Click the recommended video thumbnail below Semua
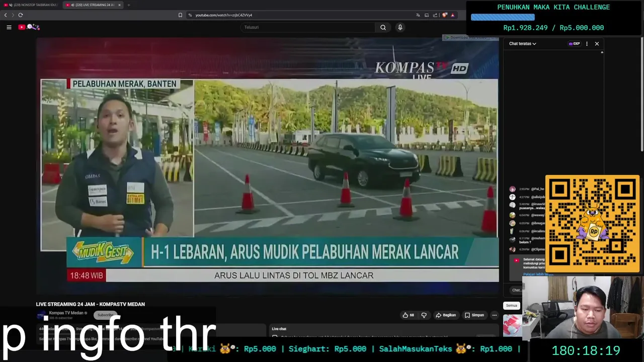 512,325
